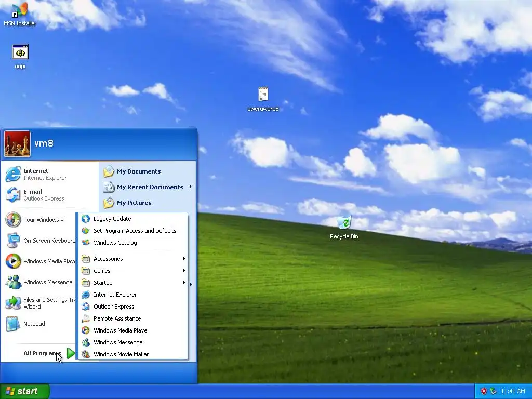Open Set Program Access and Defaults
This screenshot has height=399, width=532.
[133, 231]
